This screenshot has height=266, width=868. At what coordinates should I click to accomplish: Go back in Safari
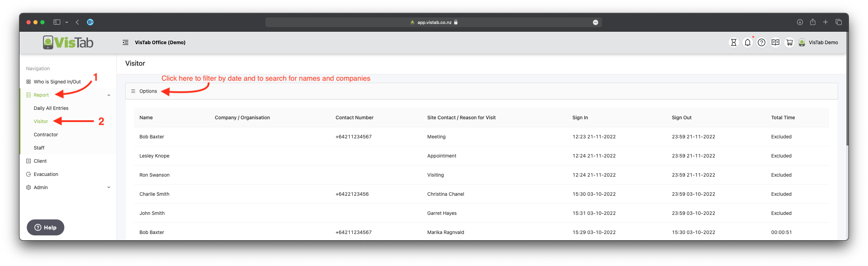click(x=77, y=22)
